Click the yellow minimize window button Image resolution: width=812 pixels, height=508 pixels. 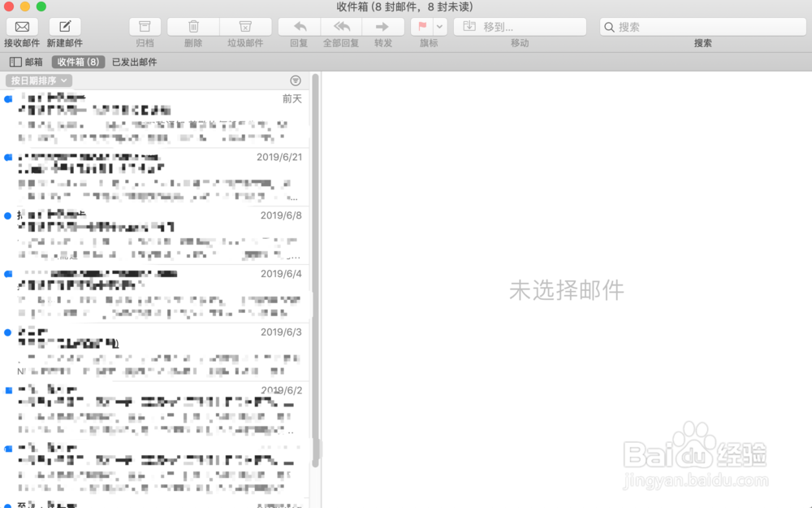[x=25, y=7]
